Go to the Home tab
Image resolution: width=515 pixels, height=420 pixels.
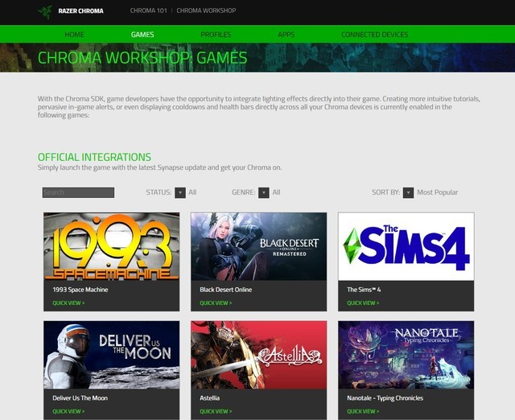point(75,35)
